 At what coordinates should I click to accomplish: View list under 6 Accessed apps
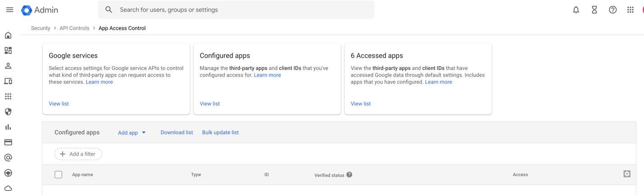[360, 104]
